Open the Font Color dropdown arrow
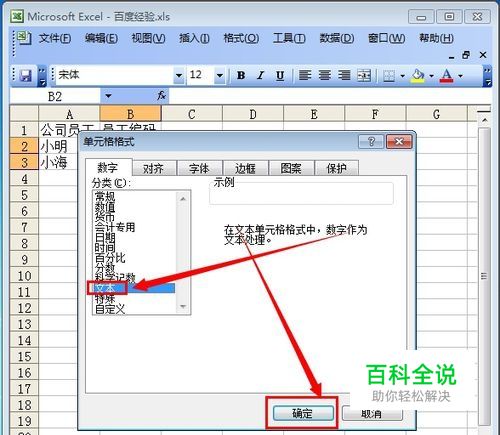The width and height of the screenshot is (500, 435). click(x=460, y=76)
